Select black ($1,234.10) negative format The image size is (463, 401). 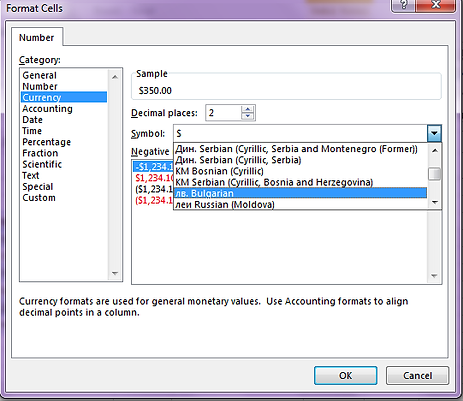pyautogui.click(x=153, y=189)
